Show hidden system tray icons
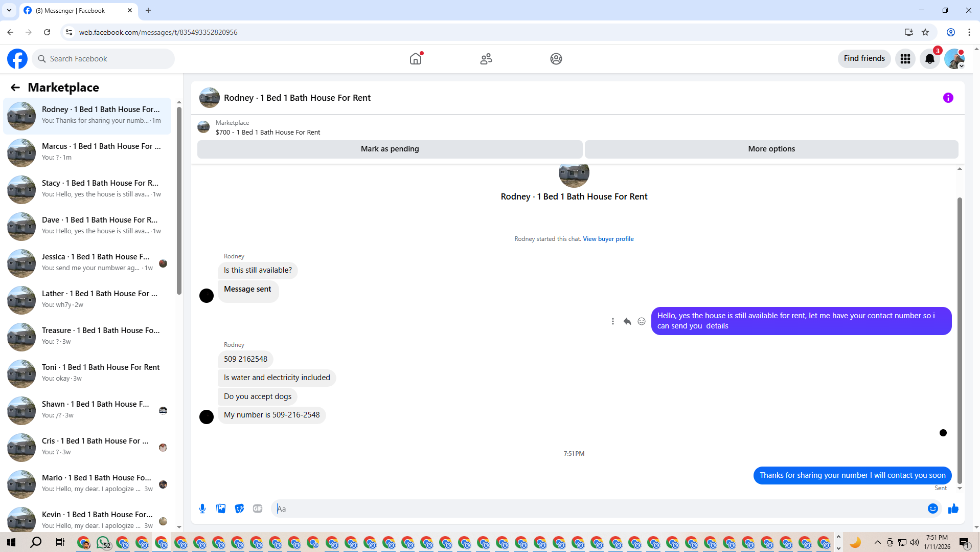 pos(878,542)
